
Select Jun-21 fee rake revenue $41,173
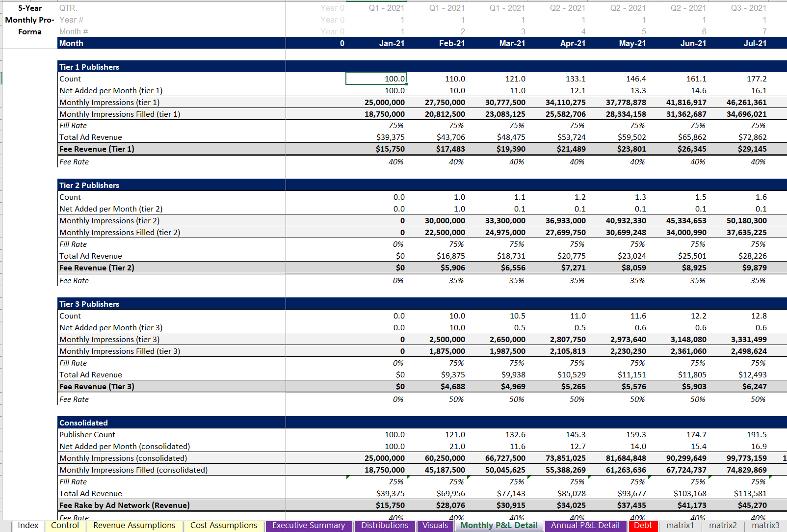pos(678,505)
